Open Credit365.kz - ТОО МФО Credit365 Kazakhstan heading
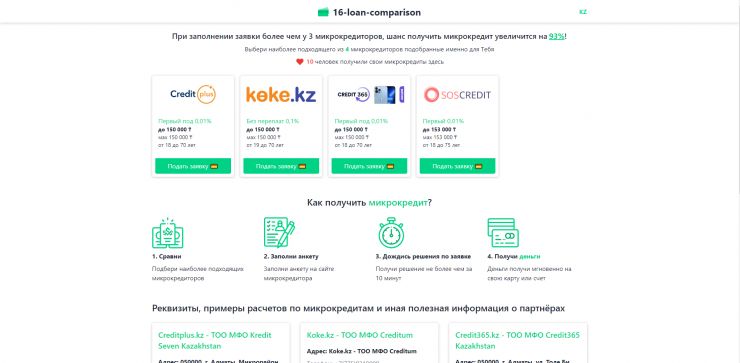 tap(517, 340)
